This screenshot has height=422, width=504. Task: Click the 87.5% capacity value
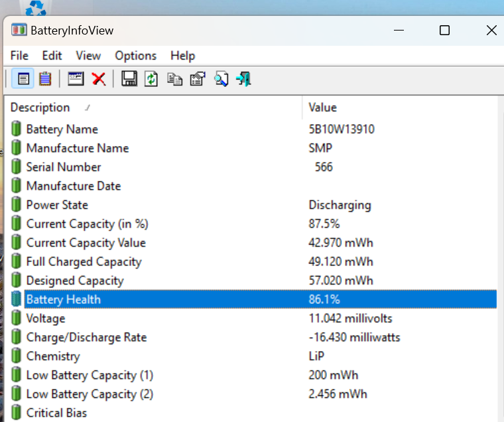click(324, 224)
